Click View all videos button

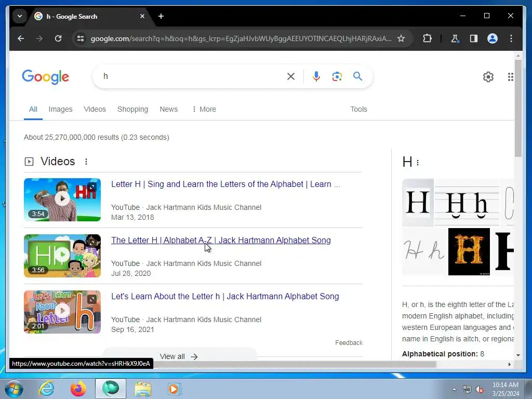[x=180, y=355]
